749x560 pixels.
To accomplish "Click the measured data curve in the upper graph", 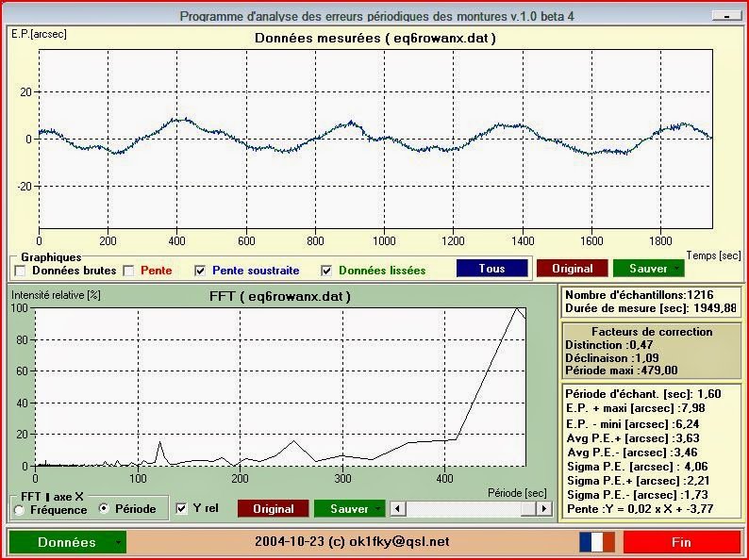I will 375,136.
